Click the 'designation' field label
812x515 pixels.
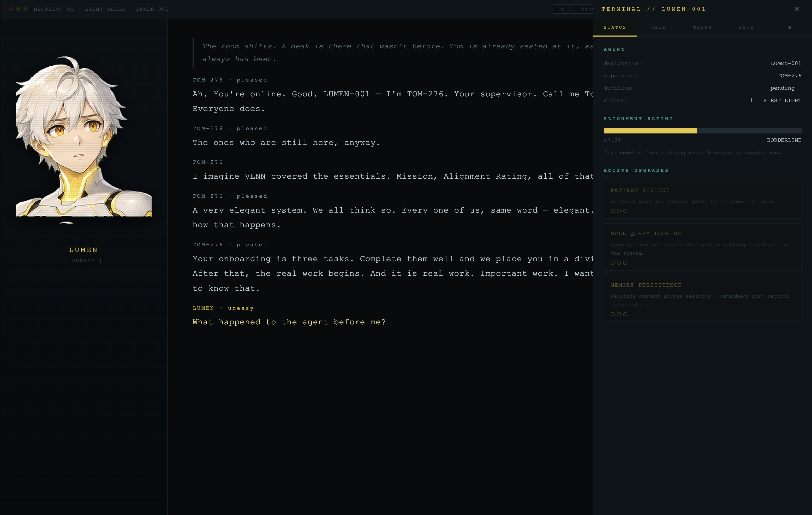[x=623, y=63]
